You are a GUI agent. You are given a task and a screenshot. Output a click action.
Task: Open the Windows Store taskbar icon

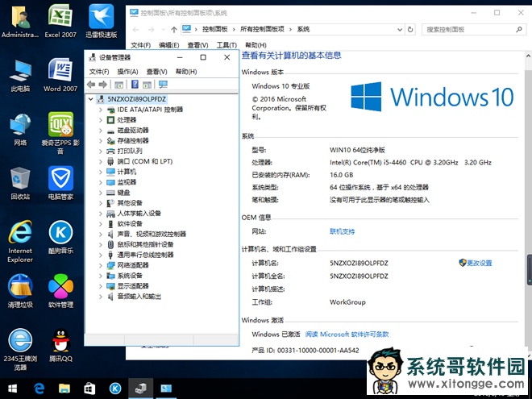[x=89, y=389]
